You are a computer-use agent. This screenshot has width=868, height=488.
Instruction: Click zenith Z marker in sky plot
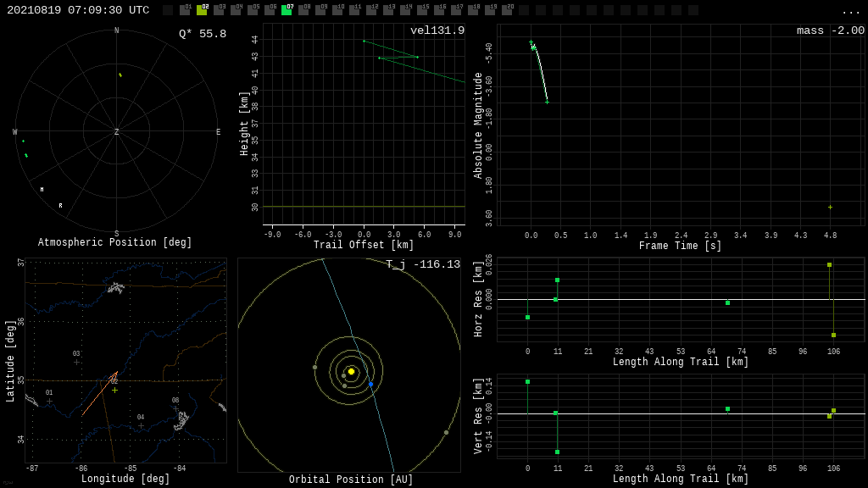click(x=117, y=132)
